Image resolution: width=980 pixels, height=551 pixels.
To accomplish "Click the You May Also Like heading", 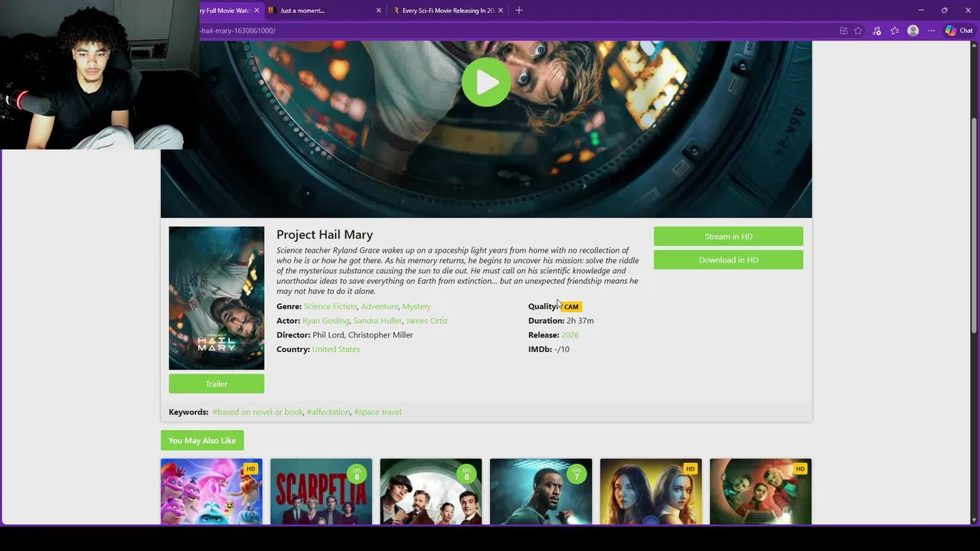I will pos(202,441).
